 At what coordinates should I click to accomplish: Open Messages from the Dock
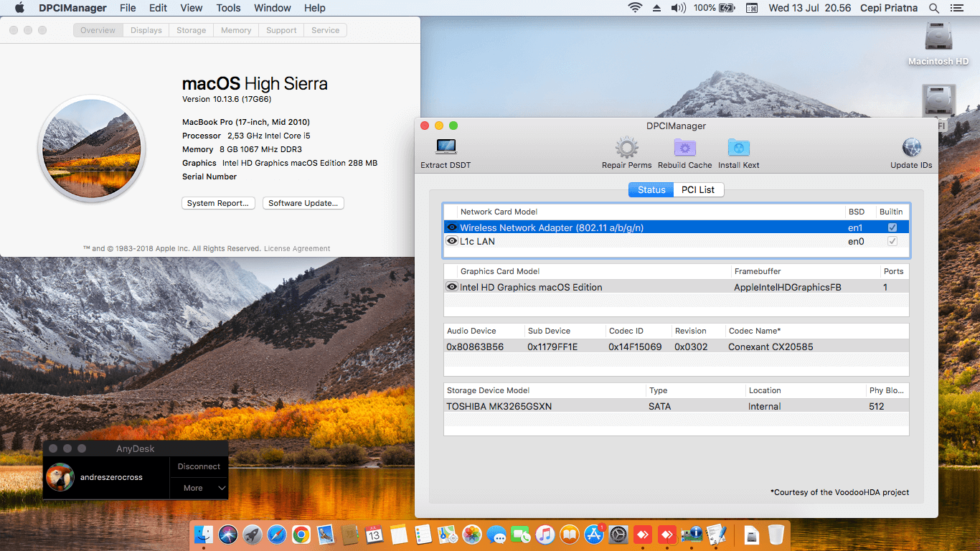(496, 534)
